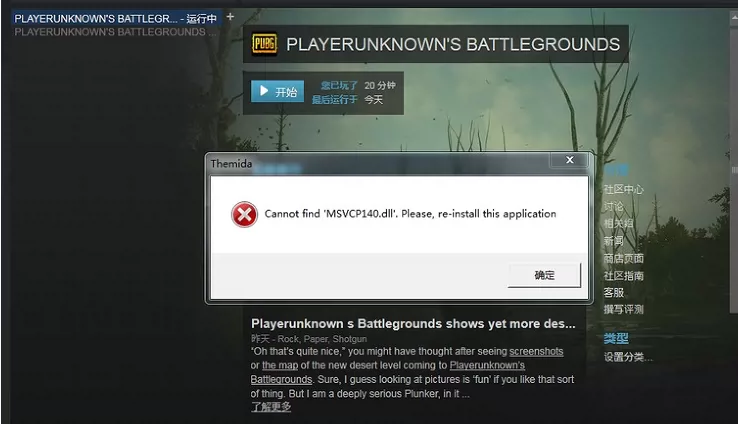Click the 了解更多 read more link

[x=271, y=407]
